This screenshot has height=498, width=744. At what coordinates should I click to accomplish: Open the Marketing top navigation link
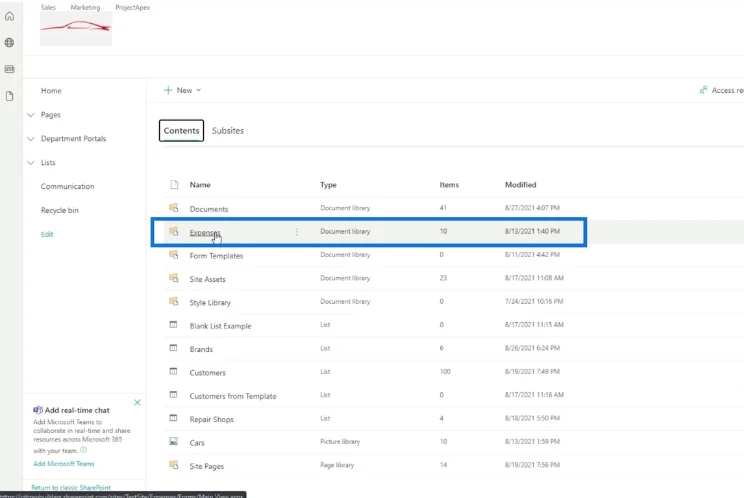[85, 7]
